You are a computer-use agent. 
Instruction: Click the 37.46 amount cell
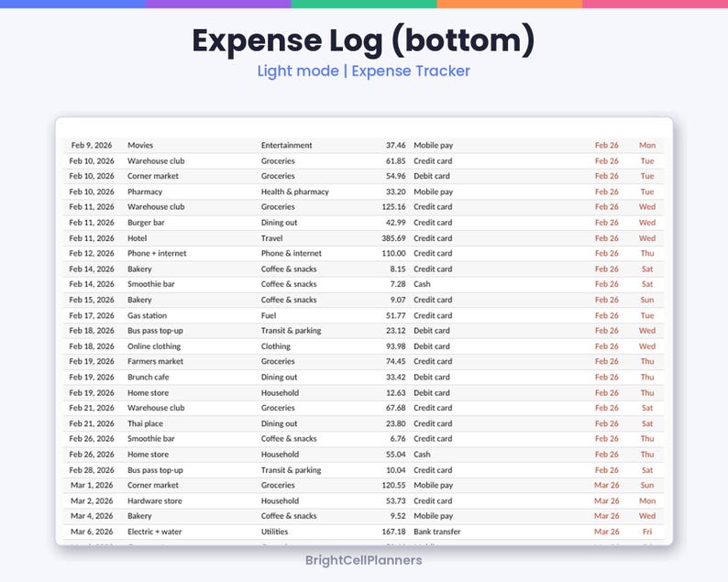click(395, 145)
